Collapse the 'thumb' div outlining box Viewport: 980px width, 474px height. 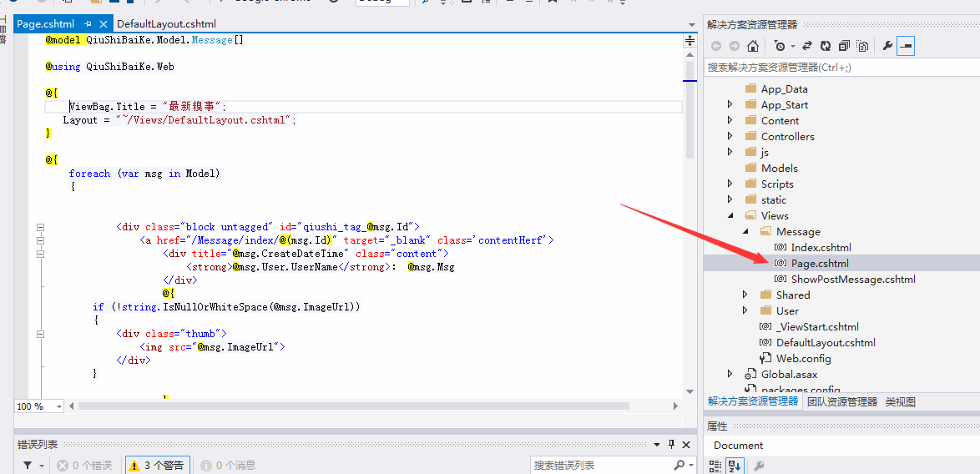(x=41, y=334)
